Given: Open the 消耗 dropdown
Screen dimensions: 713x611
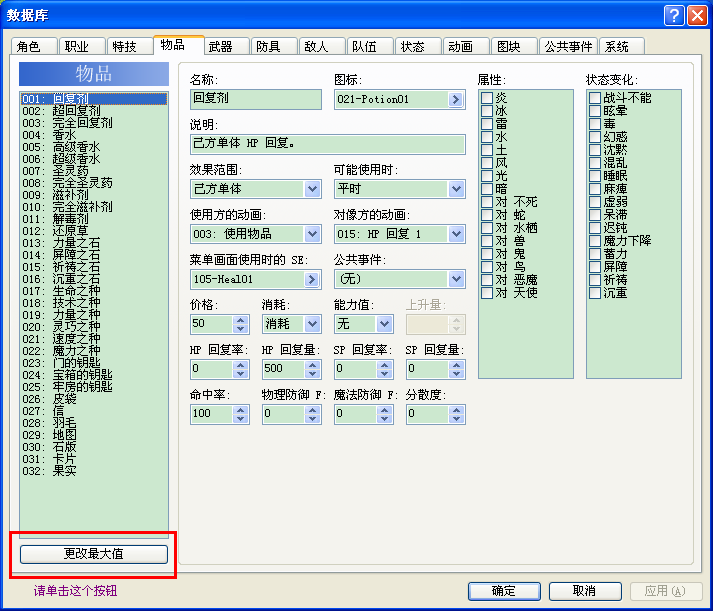Looking at the screenshot, I should point(312,324).
